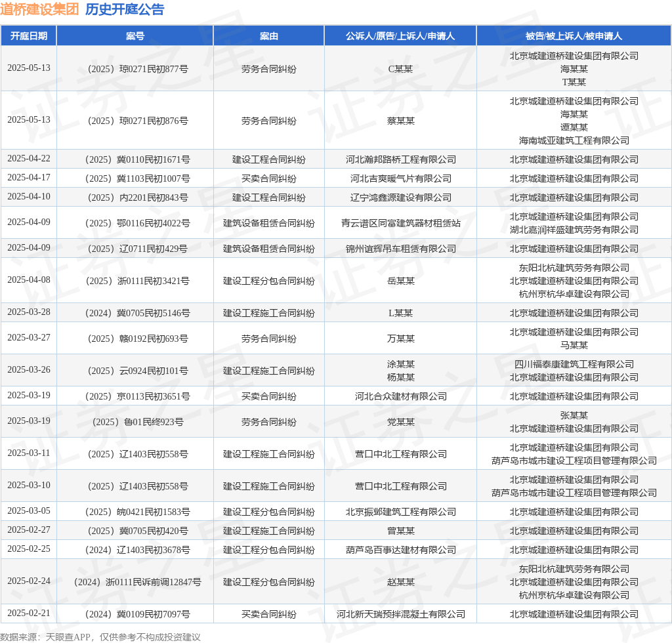
Task: Click defendant '张某某'
Action: [574, 415]
